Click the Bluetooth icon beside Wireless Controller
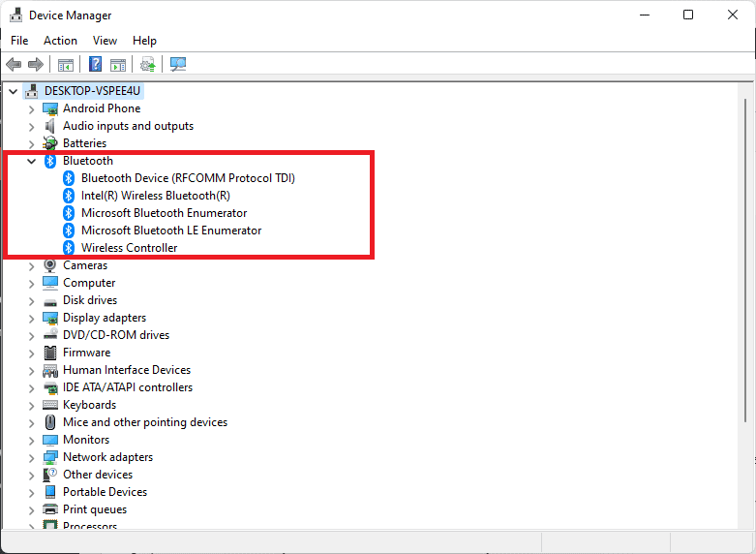756x554 pixels. [x=69, y=248]
